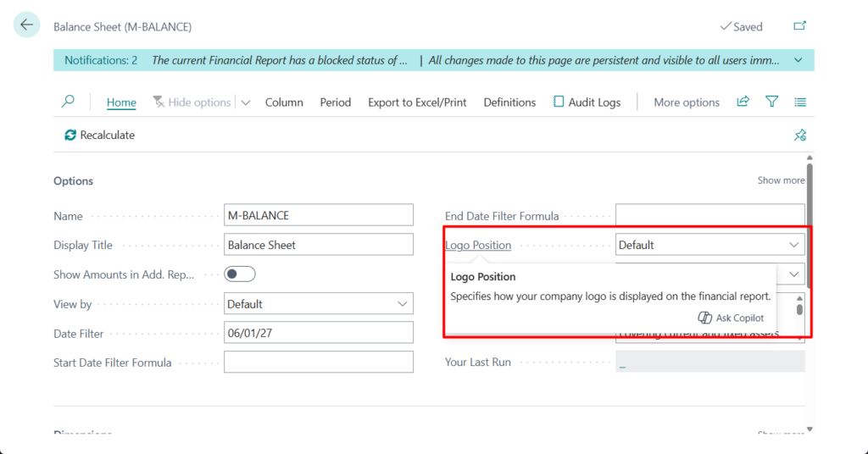The width and height of the screenshot is (868, 454).
Task: Click the Date Filter input field
Action: click(318, 334)
